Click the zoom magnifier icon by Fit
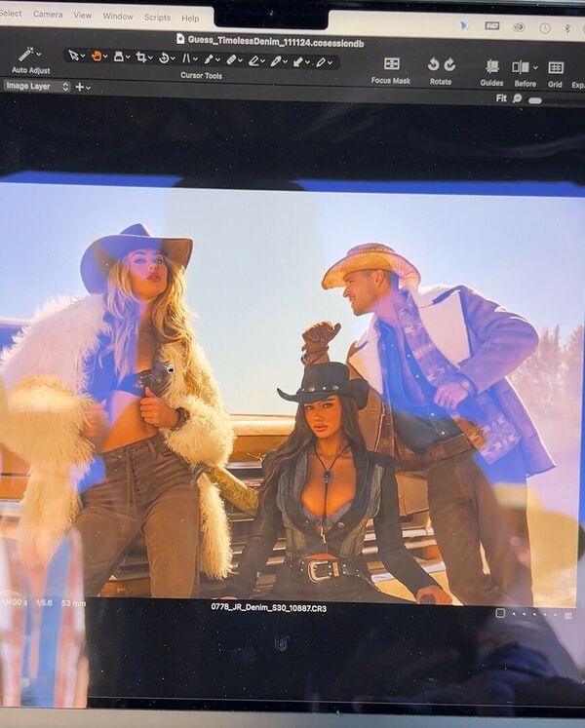The height and width of the screenshot is (728, 585). pyautogui.click(x=517, y=98)
